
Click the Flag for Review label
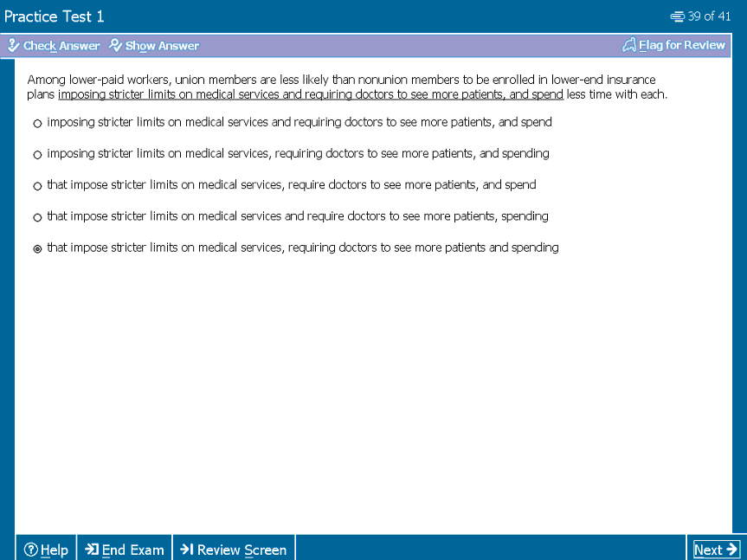(682, 45)
